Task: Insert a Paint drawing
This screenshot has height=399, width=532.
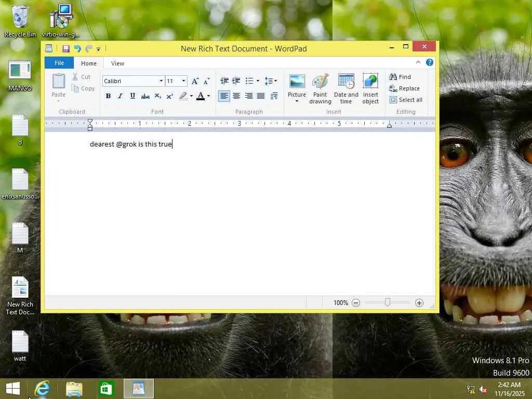Action: (x=320, y=89)
